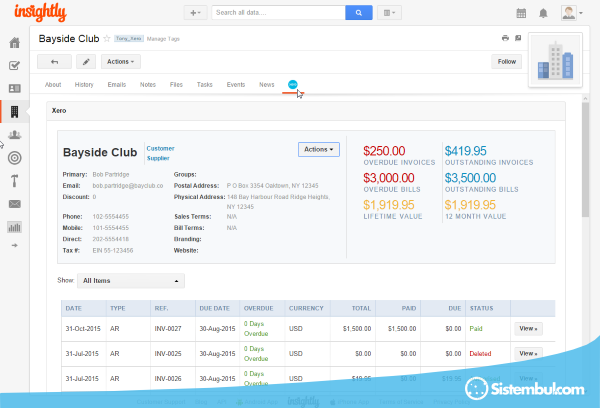The width and height of the screenshot is (600, 408).
Task: Click the back arrow button
Action: [x=54, y=62]
